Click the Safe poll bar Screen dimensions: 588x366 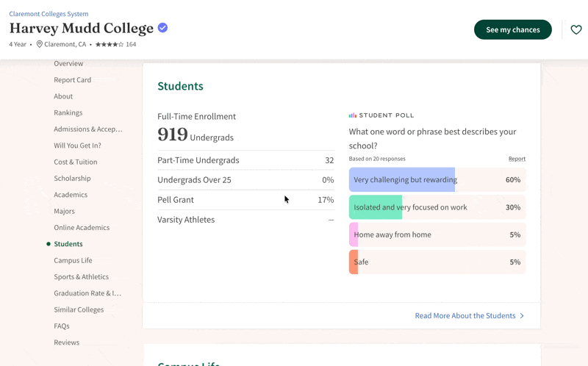(x=437, y=262)
